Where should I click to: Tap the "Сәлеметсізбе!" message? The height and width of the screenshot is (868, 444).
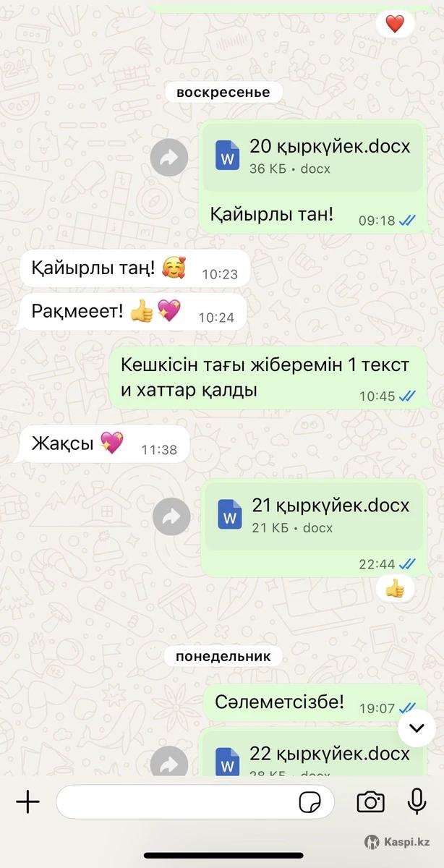coord(315,702)
